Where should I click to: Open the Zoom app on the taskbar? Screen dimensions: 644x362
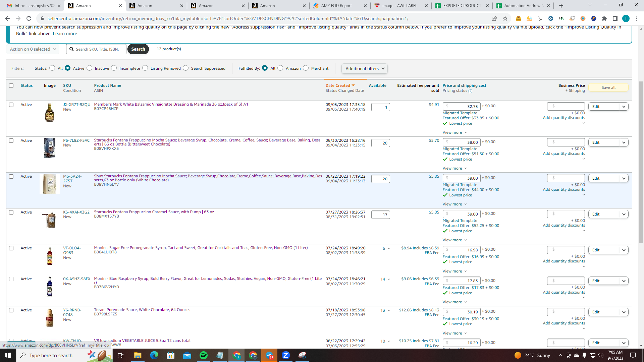[x=286, y=355]
